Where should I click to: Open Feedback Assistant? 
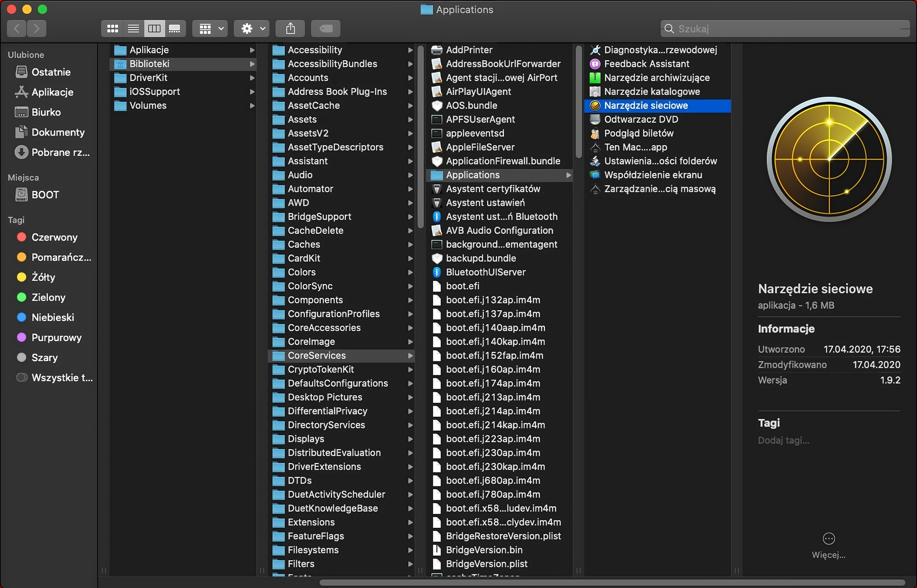coord(646,63)
